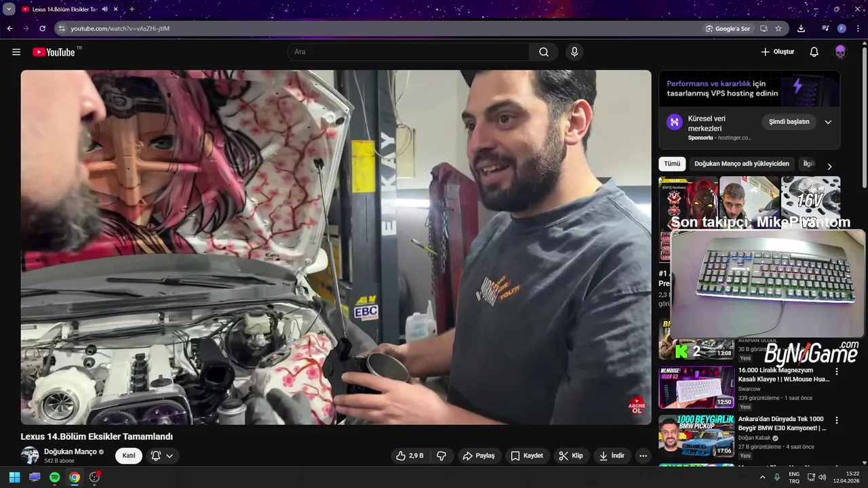Go to the YouTube home logo

(54, 52)
